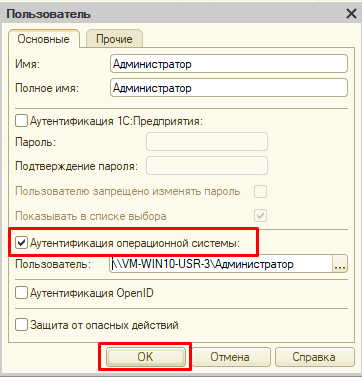
Task: Click the Аутентификация операционной системы label
Action: (135, 243)
